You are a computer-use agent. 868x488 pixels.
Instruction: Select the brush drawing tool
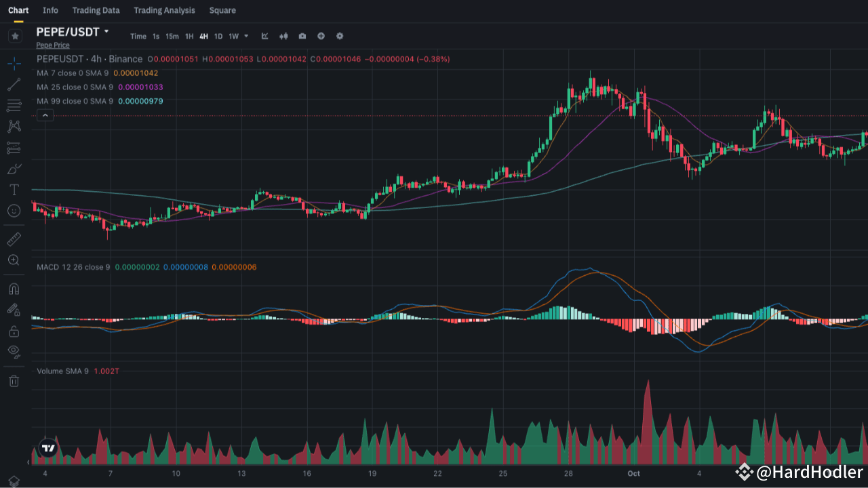click(x=14, y=168)
